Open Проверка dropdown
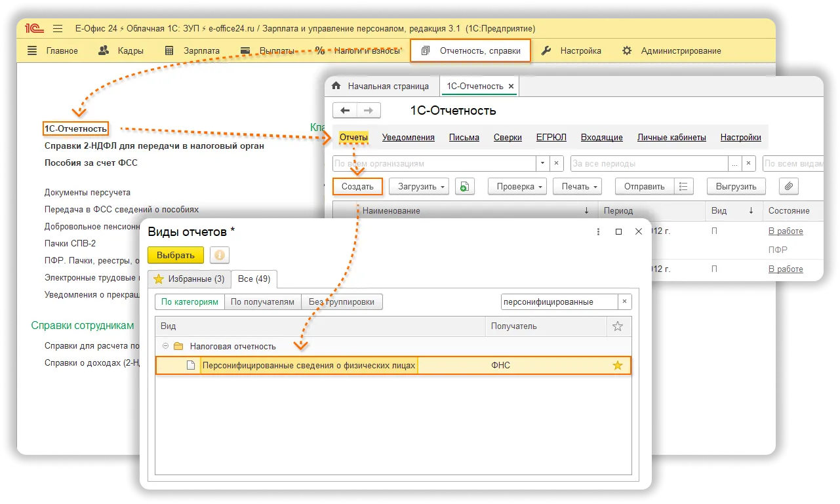This screenshot has height=504, width=840. coord(517,186)
